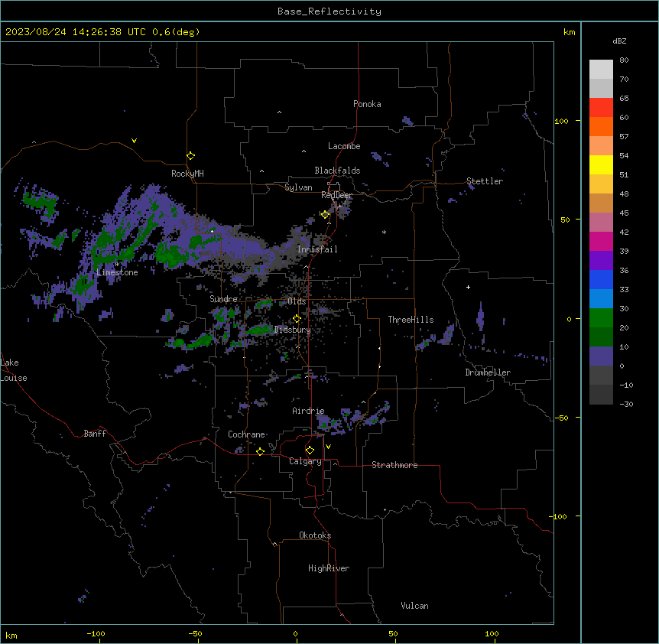Click the Innisfail city label
Viewport: 659px width, 644px height.
317,249
